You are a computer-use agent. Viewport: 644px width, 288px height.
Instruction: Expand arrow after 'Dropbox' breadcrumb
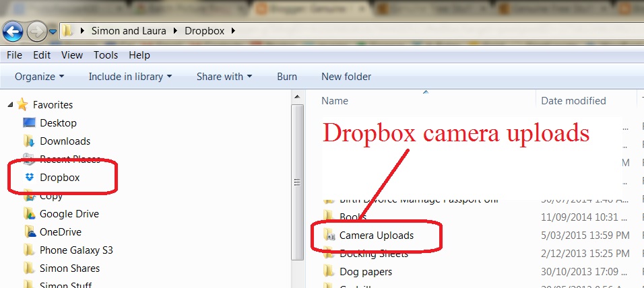point(234,31)
